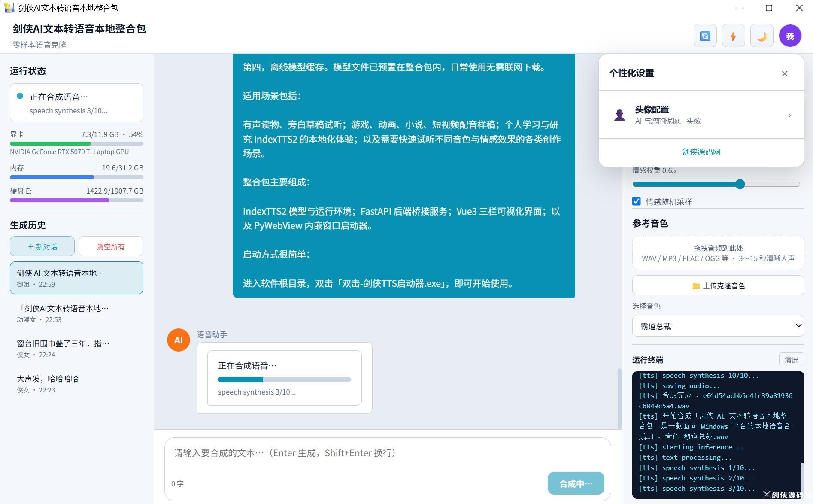Viewport: 813px width, 504px height.
Task: Open the 剑侠源码网 link
Action: [701, 152]
